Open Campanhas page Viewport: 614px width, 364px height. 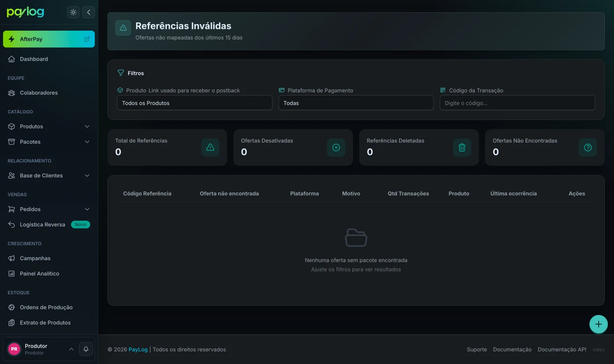click(49, 258)
